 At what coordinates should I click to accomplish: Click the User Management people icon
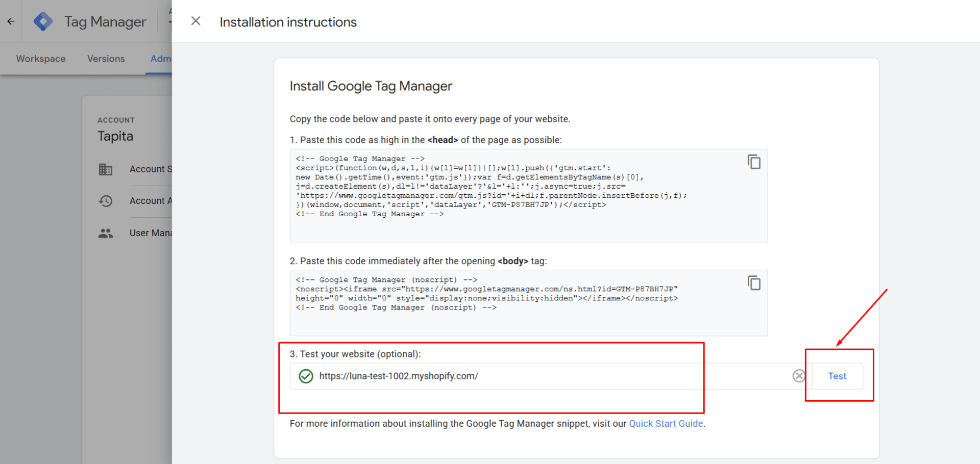[x=106, y=233]
